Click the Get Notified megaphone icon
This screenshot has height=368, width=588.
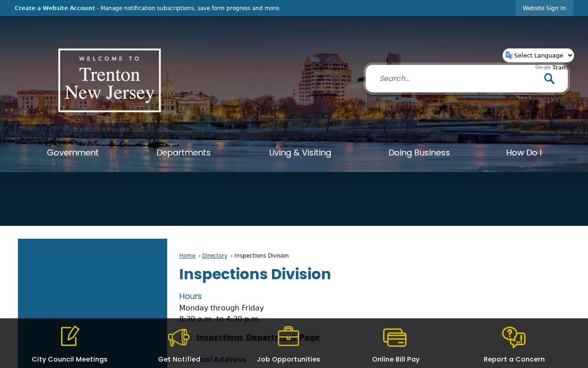point(179,337)
